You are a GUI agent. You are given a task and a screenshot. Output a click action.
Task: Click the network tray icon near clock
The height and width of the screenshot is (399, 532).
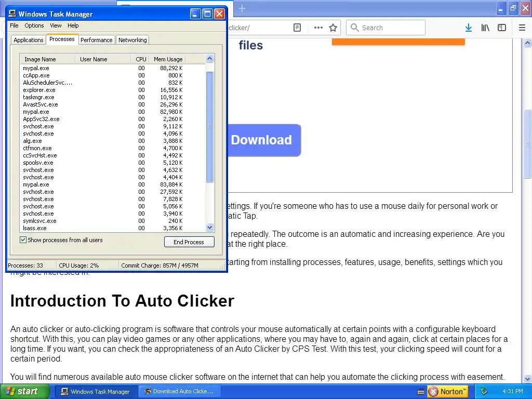click(x=484, y=392)
